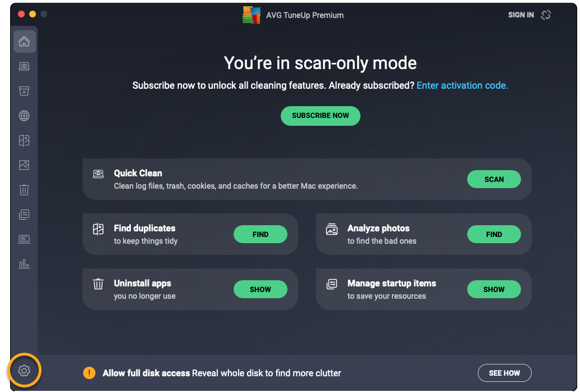Click SHOW for Manage startup items
The image size is (580, 392).
click(x=494, y=289)
